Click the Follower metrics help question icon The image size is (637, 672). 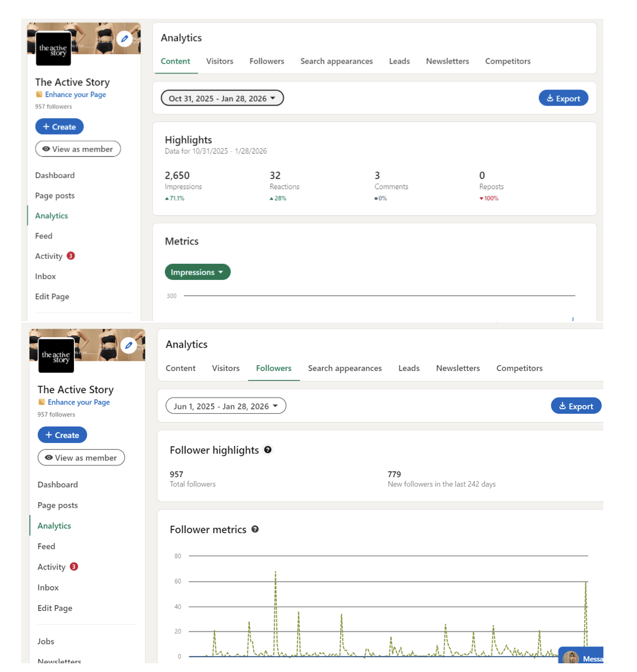(255, 529)
